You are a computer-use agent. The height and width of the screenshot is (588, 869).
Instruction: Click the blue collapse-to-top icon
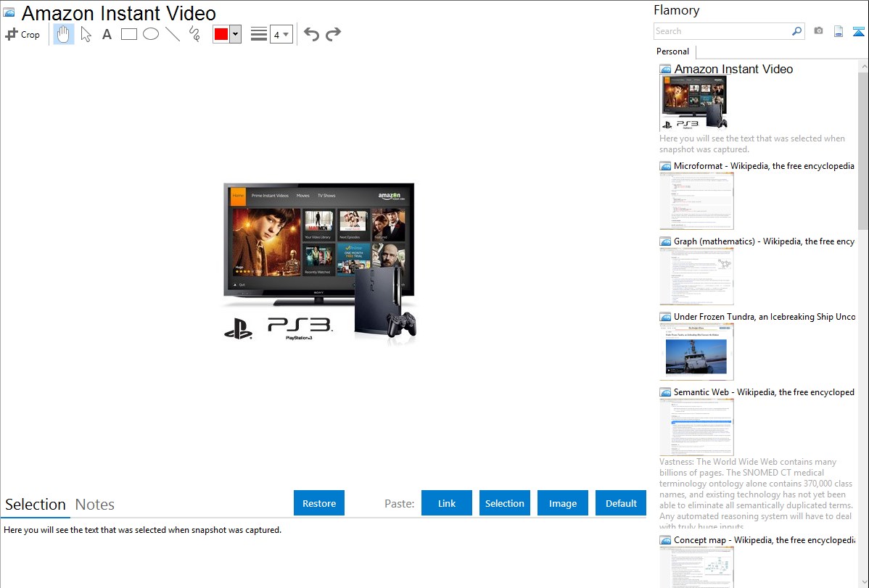tap(858, 31)
